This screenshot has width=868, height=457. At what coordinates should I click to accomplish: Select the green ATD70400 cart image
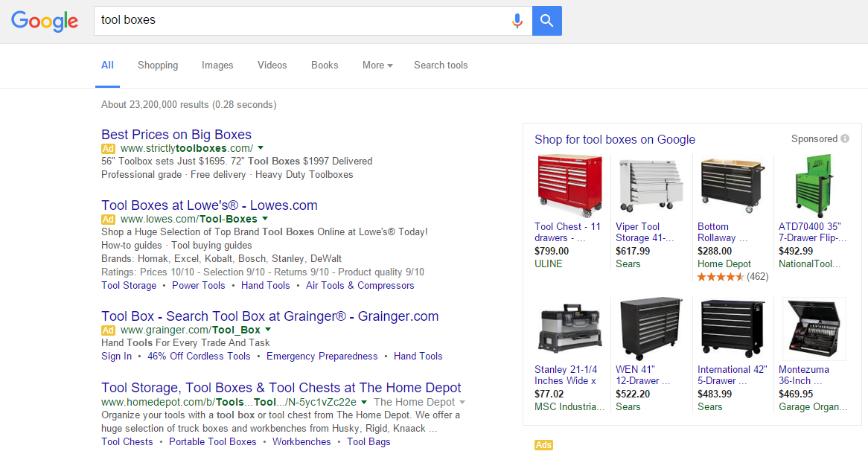(813, 186)
